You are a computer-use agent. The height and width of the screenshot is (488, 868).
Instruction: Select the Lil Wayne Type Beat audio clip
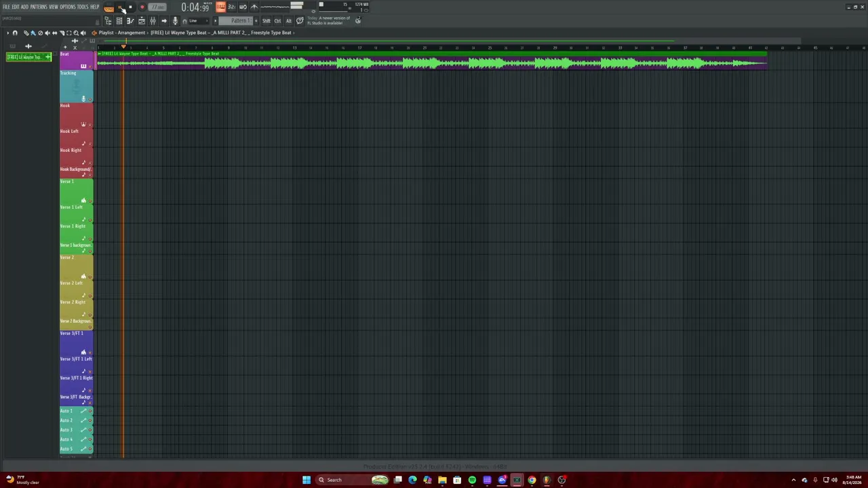click(432, 60)
